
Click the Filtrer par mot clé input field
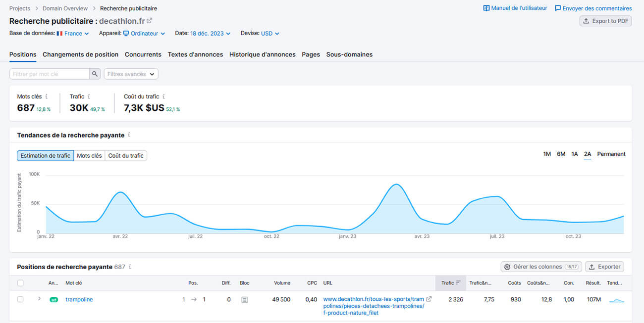coord(50,74)
